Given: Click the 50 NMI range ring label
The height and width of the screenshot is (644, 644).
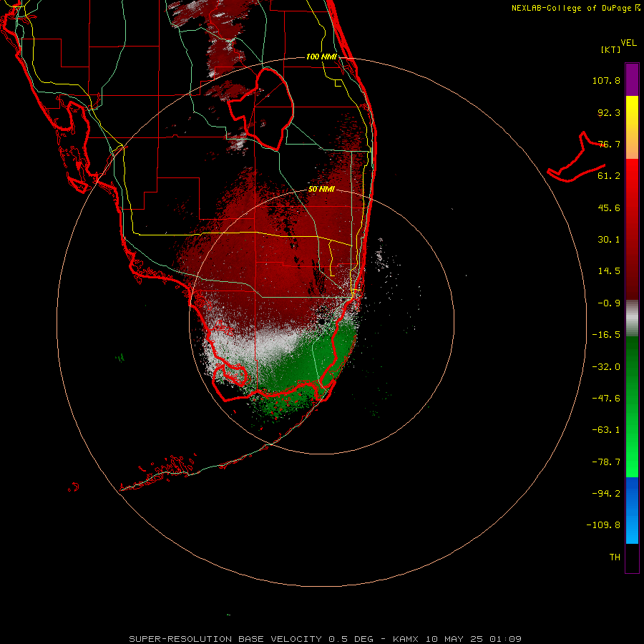Looking at the screenshot, I should pyautogui.click(x=321, y=190).
